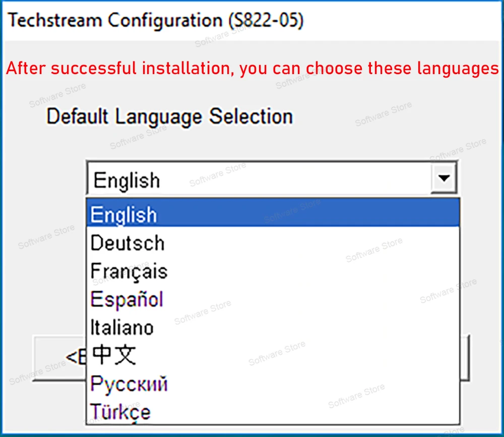This screenshot has height=437, width=504.
Task: Select Español as the default language
Action: click(x=273, y=299)
